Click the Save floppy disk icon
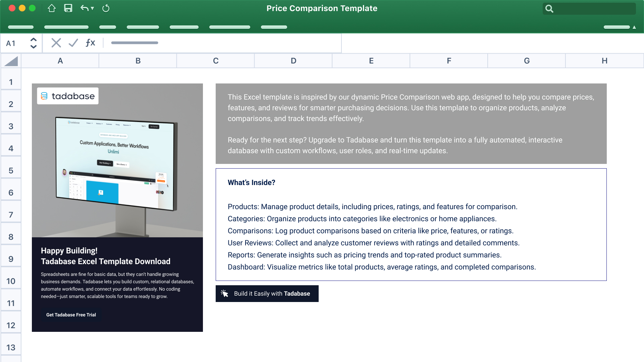Image resolution: width=644 pixels, height=362 pixels. (x=68, y=8)
